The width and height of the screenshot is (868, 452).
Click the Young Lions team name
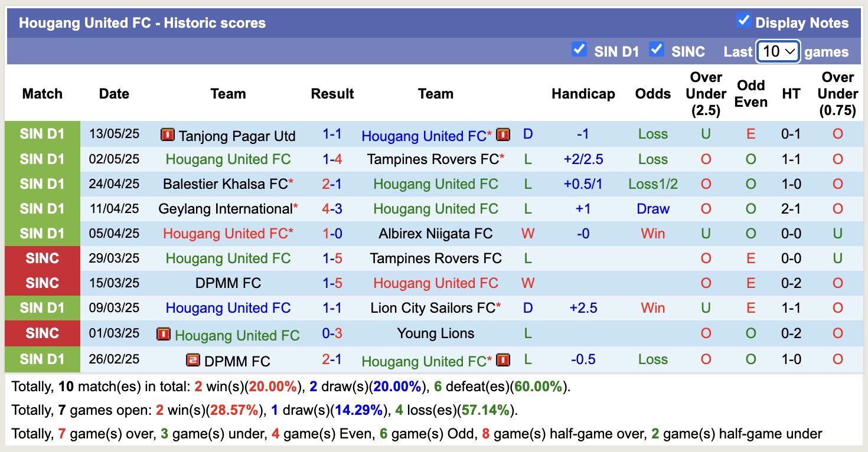click(x=436, y=333)
